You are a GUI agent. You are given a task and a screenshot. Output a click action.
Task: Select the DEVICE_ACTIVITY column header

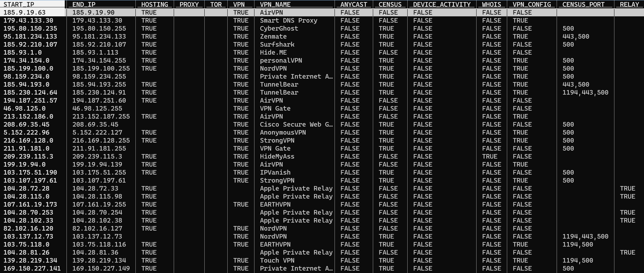[x=442, y=4]
